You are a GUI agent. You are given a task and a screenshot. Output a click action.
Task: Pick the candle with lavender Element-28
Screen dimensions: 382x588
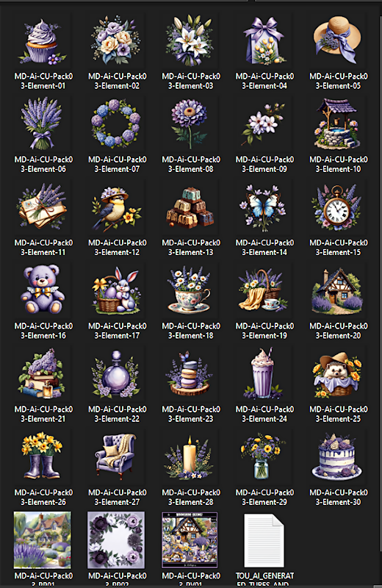(190, 457)
